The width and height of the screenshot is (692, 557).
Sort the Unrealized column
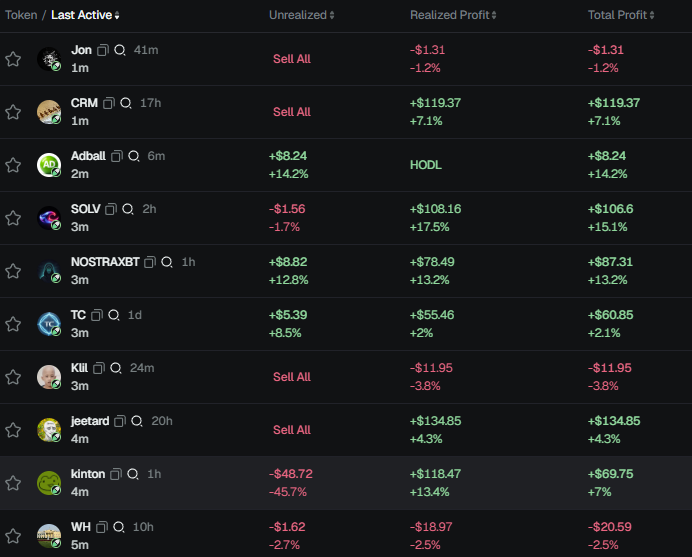point(302,16)
